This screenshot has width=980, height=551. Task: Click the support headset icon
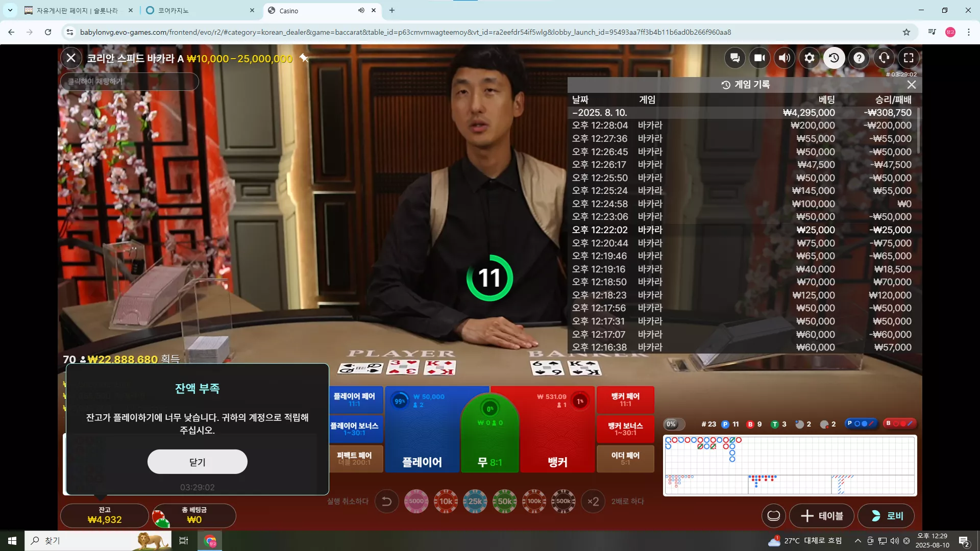(884, 58)
